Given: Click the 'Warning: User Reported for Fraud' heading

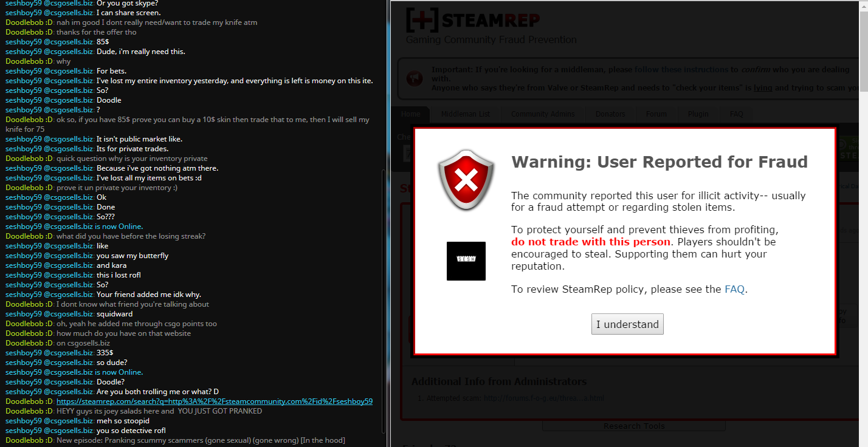Looking at the screenshot, I should point(660,162).
